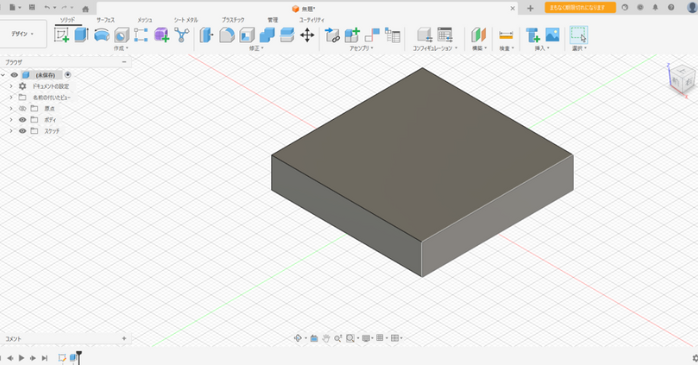Select the Configure model cube icon
698x365 pixels.
click(x=424, y=35)
